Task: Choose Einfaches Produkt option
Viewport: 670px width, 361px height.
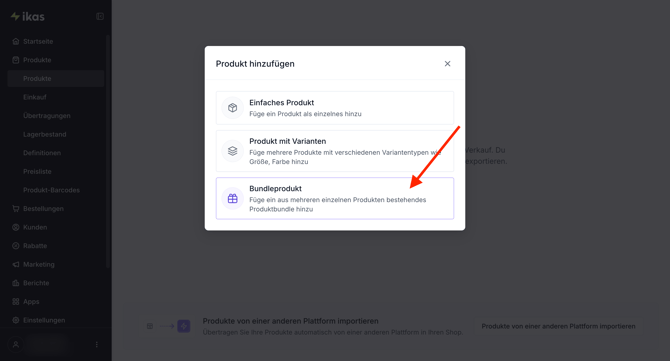Action: pos(335,108)
